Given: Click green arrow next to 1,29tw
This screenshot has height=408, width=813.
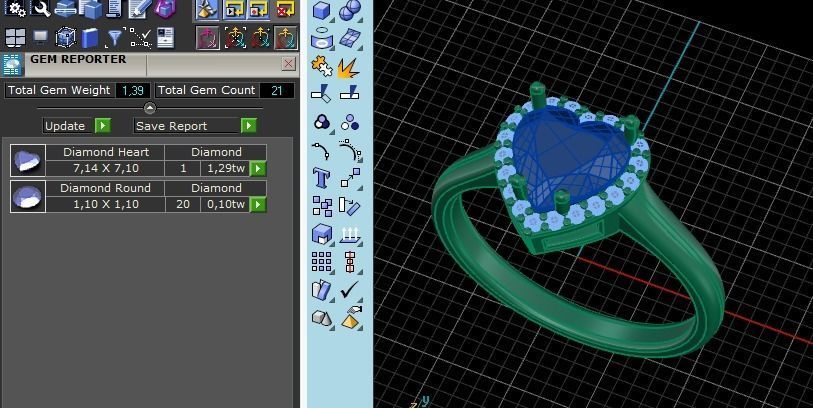Looking at the screenshot, I should (258, 168).
